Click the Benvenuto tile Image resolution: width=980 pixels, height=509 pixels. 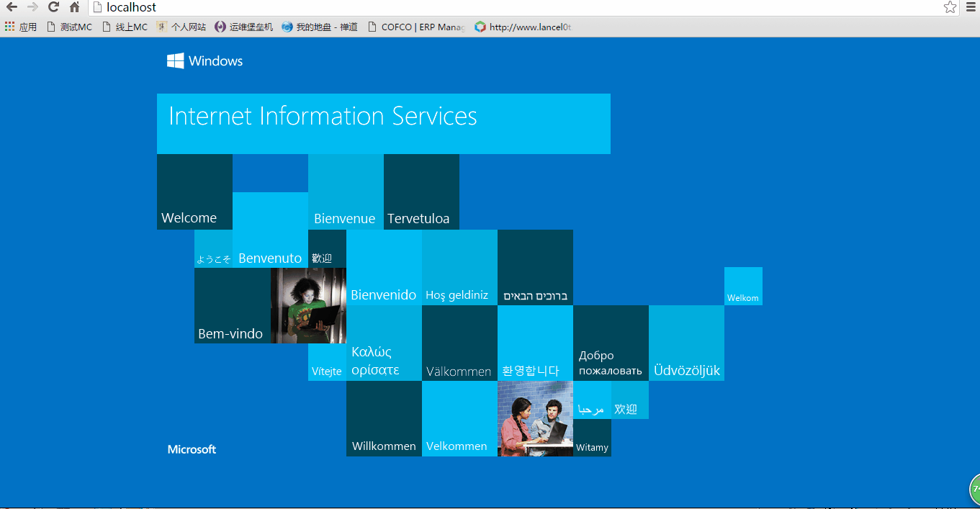pos(270,230)
